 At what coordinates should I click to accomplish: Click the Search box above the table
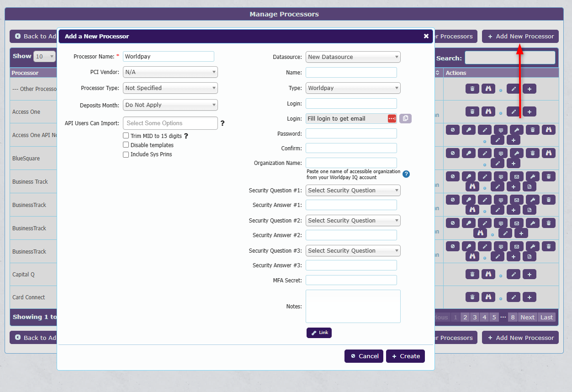(510, 58)
